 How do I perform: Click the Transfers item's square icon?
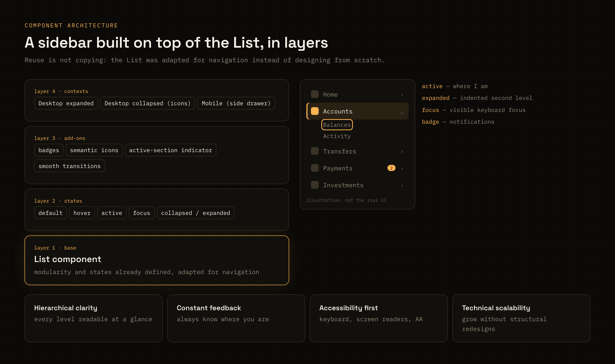tap(315, 151)
